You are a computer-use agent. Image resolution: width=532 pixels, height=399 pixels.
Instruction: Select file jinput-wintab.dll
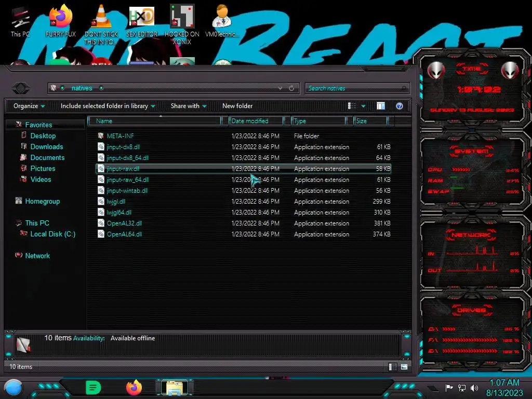(244, 190)
